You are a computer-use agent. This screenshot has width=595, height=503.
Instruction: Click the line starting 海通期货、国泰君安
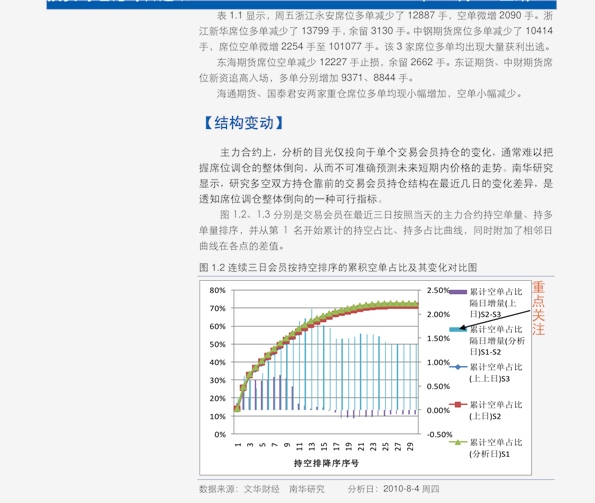point(370,93)
